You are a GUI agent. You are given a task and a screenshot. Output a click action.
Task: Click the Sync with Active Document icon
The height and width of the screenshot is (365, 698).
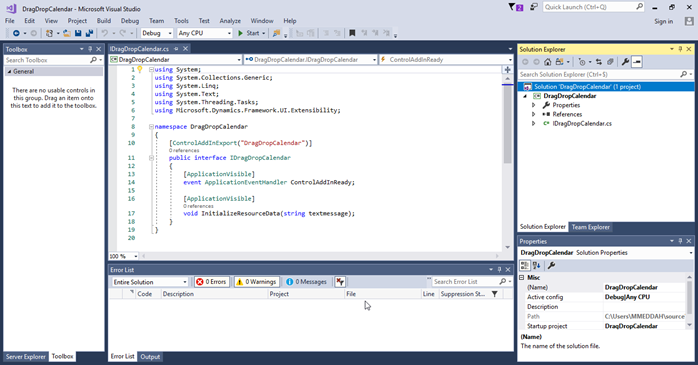pos(599,62)
